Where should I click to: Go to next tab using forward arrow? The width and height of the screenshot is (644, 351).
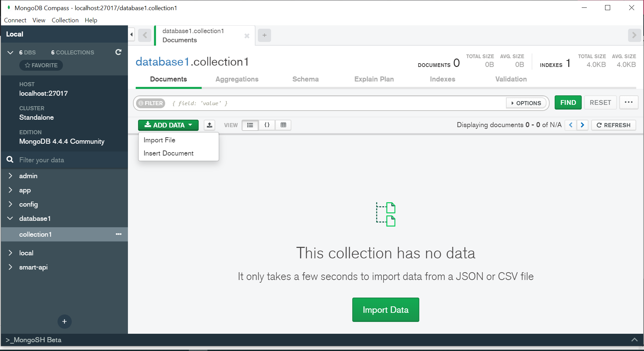pyautogui.click(x=634, y=35)
